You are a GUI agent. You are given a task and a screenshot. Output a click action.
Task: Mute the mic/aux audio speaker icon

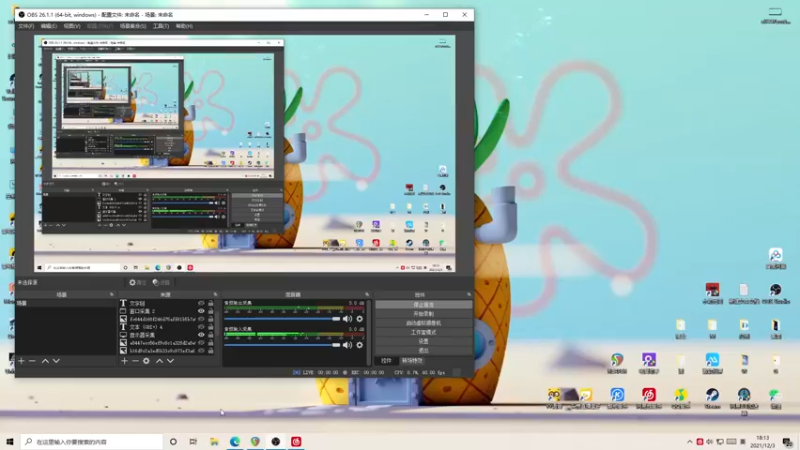click(x=347, y=345)
